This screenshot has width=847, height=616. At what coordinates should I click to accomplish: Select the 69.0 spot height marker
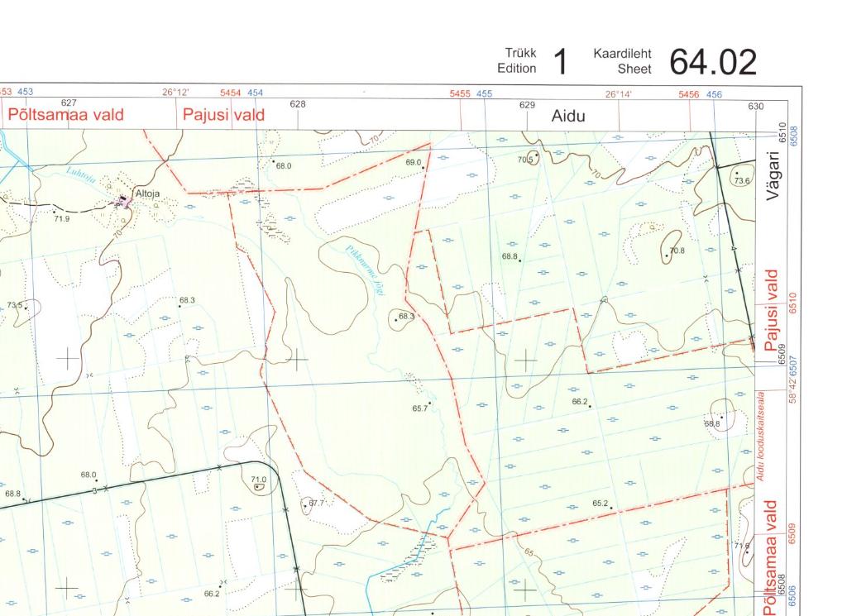[x=423, y=168]
